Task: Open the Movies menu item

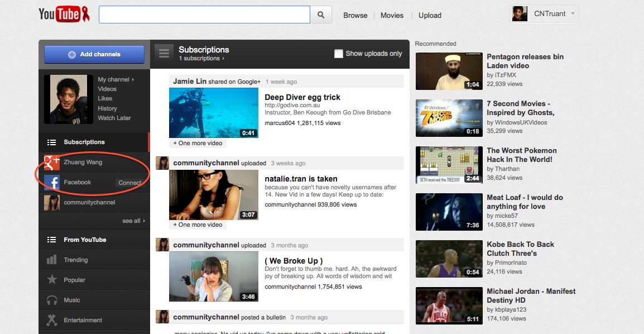Action: point(392,15)
